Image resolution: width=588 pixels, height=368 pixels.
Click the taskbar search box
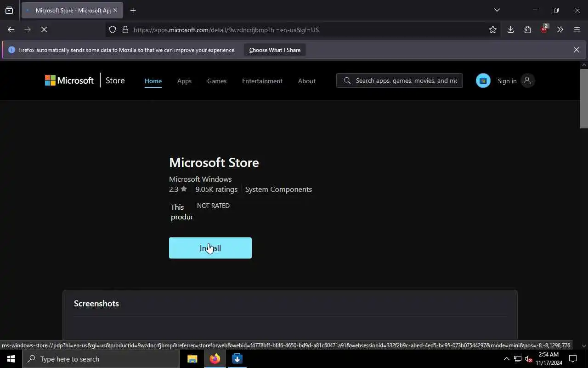point(101,359)
